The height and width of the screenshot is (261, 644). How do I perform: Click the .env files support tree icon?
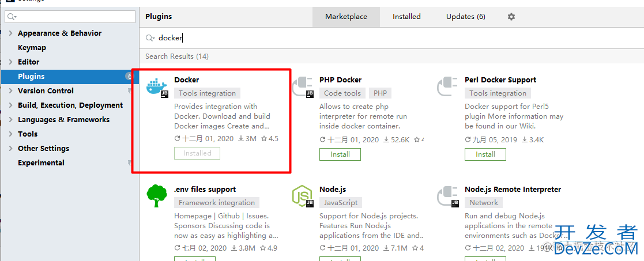157,196
